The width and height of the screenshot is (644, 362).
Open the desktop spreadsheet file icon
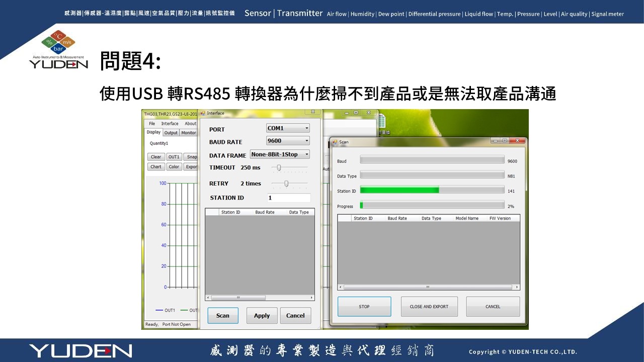tap(381, 121)
